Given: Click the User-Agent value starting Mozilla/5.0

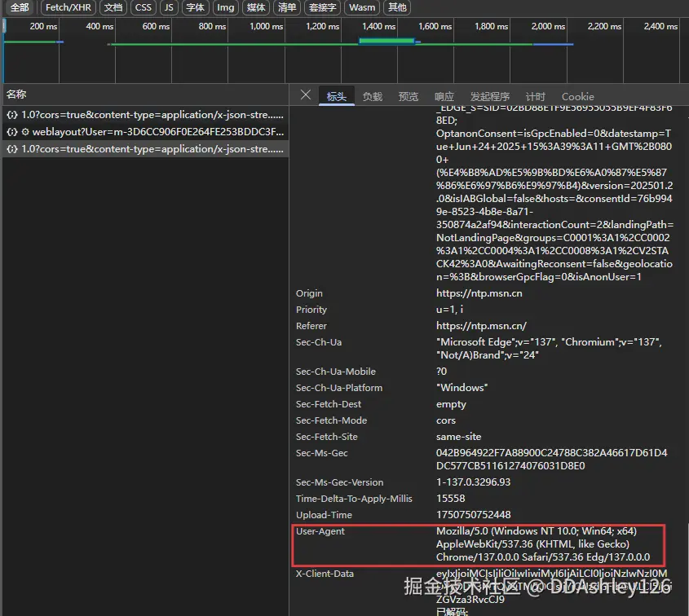Looking at the screenshot, I should click(x=543, y=544).
